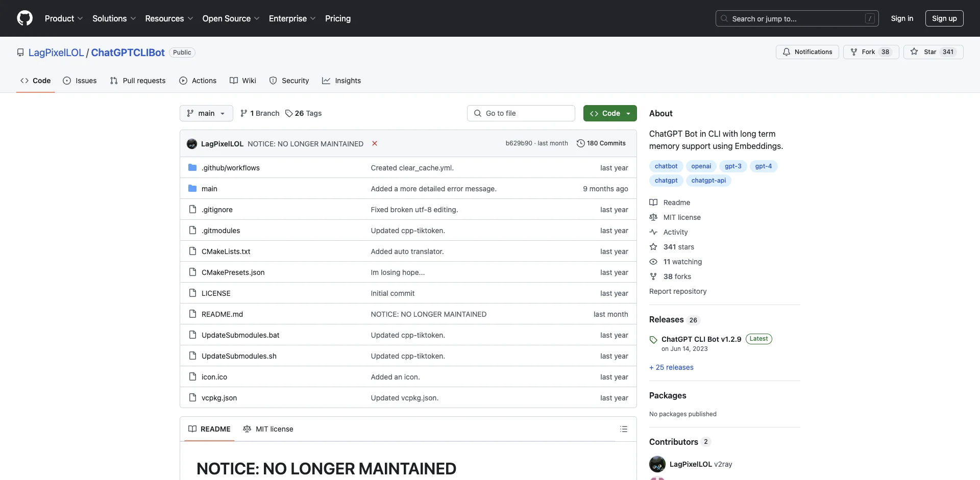Click Report repository
The height and width of the screenshot is (480, 980).
(678, 291)
